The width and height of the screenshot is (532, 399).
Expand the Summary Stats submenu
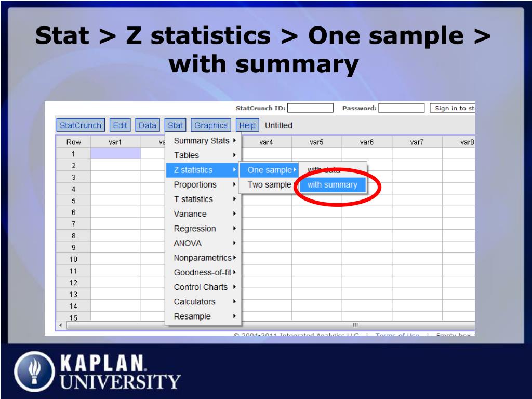coord(204,140)
